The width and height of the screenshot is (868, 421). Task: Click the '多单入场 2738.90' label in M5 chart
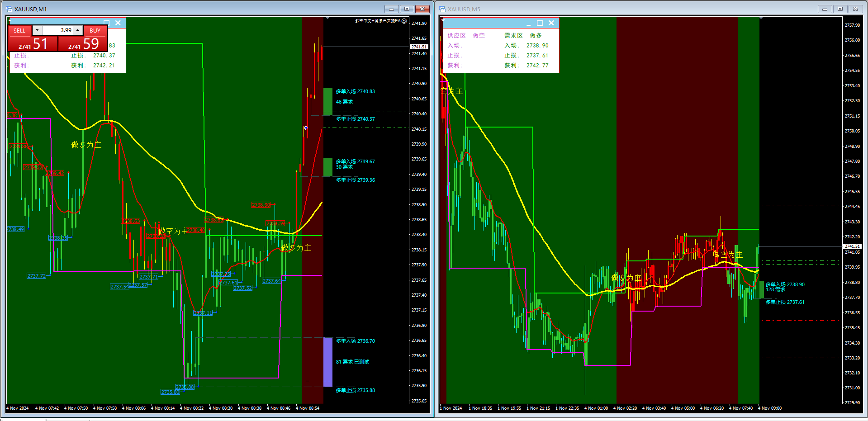tap(785, 284)
